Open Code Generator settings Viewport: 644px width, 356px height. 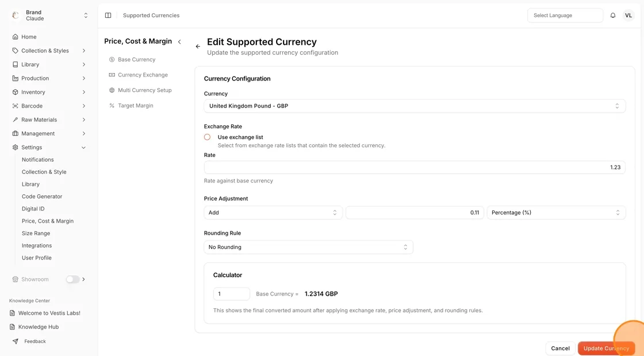pyautogui.click(x=42, y=197)
